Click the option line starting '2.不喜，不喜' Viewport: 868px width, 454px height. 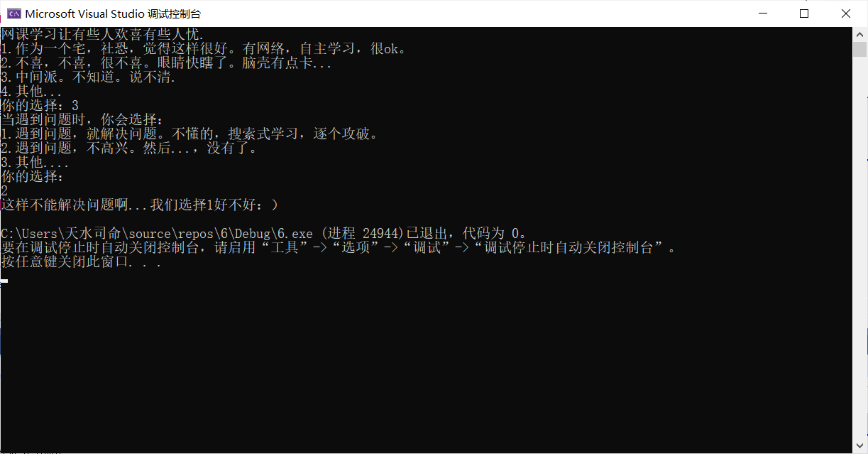click(166, 63)
